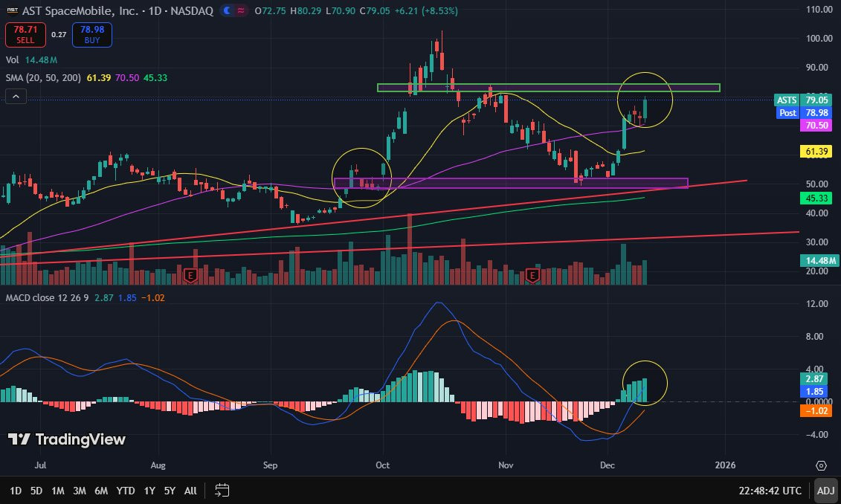Click the earnings E marker near November

click(532, 276)
